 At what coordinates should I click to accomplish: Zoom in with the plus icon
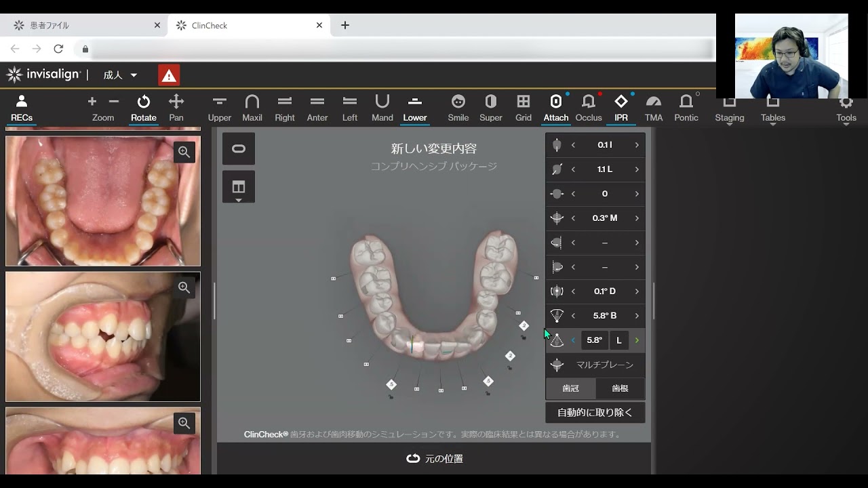point(92,102)
